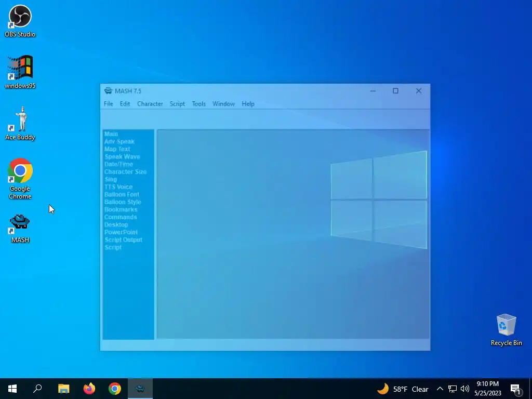This screenshot has height=399, width=532.
Task: Select Main in the sidebar list
Action: click(111, 134)
